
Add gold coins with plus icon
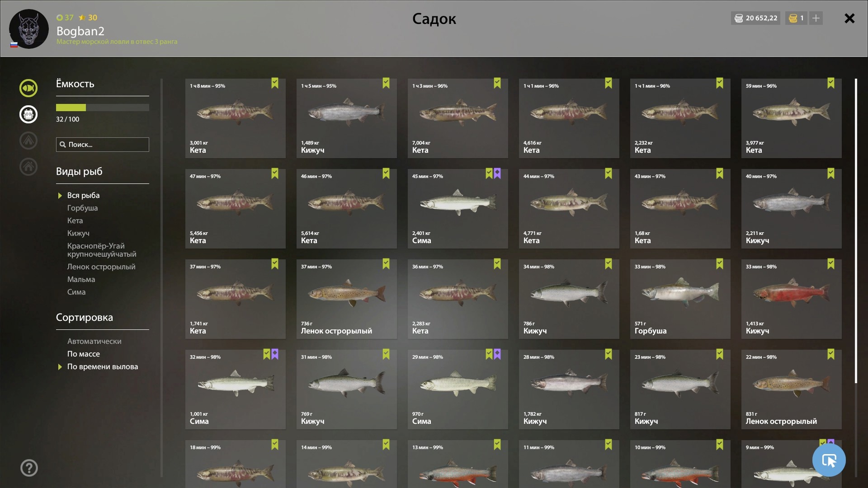tap(816, 18)
